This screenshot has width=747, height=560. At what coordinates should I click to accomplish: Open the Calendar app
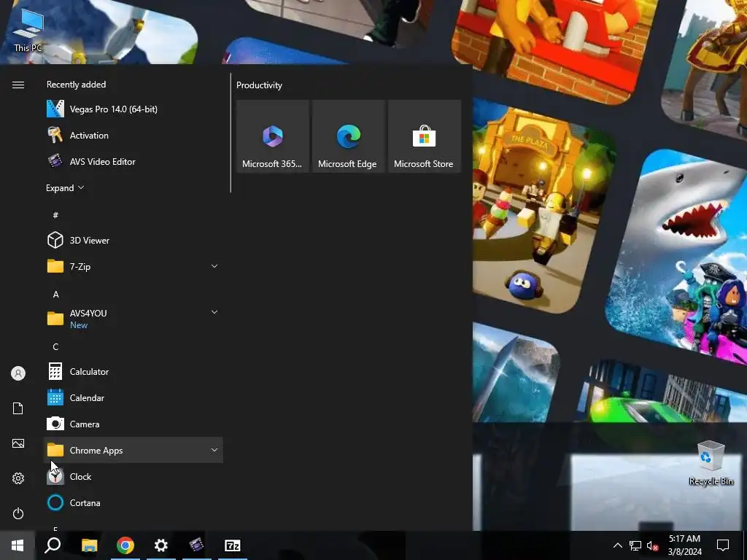coord(133,397)
